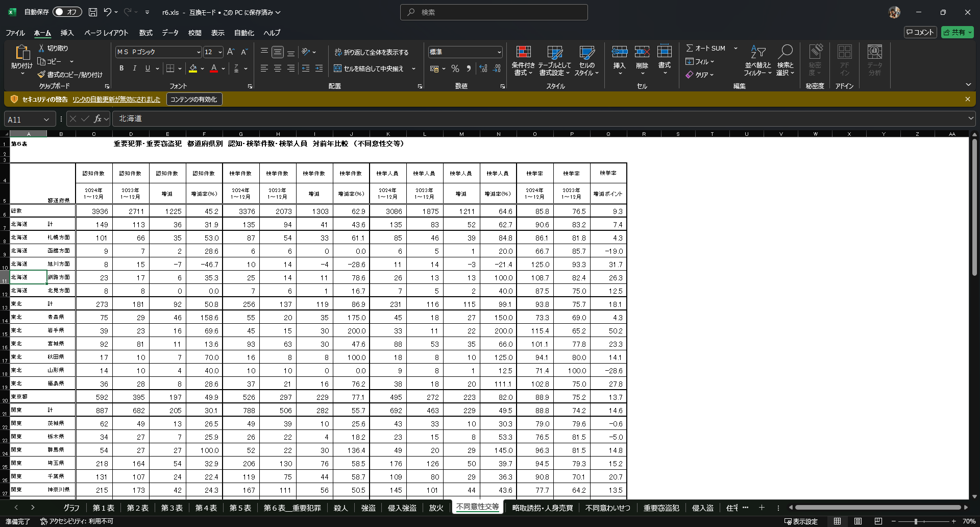Click the Italic formatting icon
980x527 pixels.
pyautogui.click(x=135, y=68)
